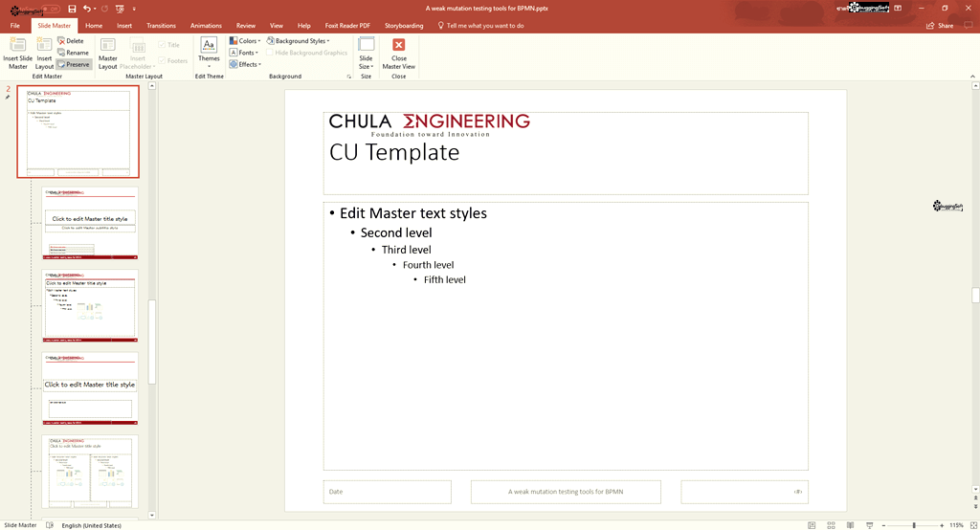Open the Fonts dropdown
Viewport: 980px width, 530px height.
pyautogui.click(x=244, y=53)
